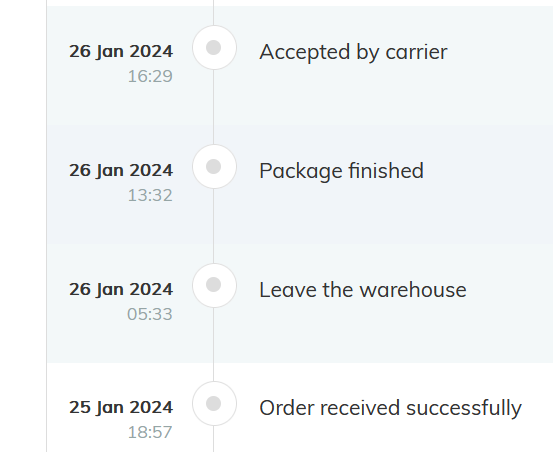Click timeline connector between Accepted and Package finished markers
Image resolution: width=553 pixels, height=452 pixels.
(x=213, y=107)
